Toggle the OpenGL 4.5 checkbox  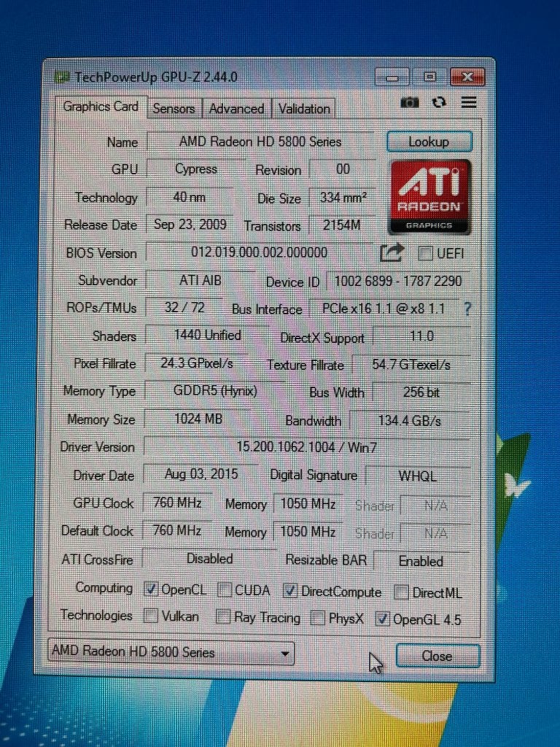[x=382, y=619]
